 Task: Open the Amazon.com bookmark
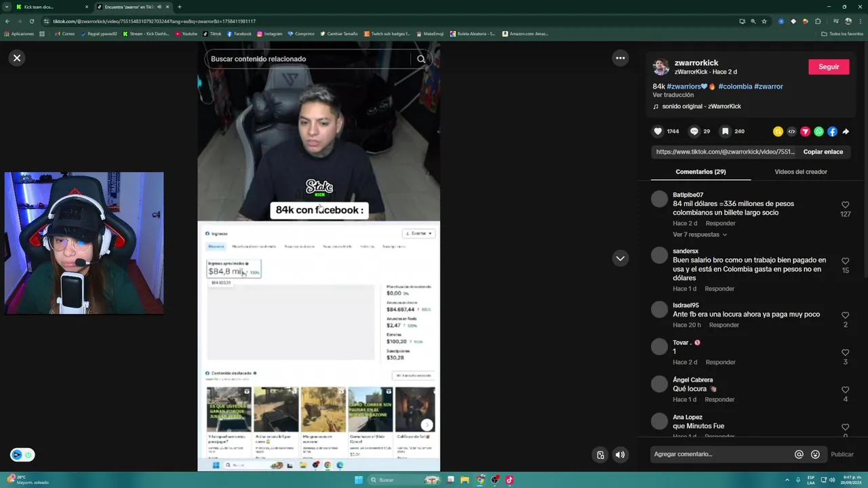coord(525,34)
